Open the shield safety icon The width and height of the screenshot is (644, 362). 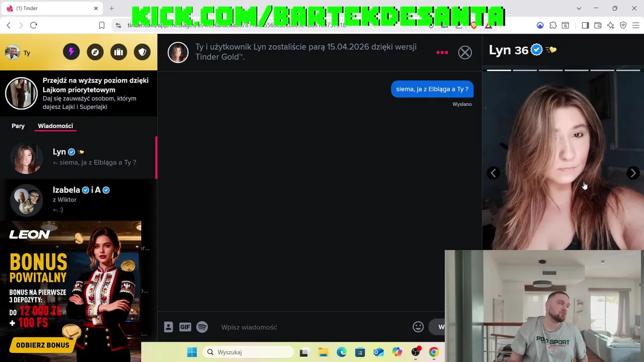pos(142,52)
